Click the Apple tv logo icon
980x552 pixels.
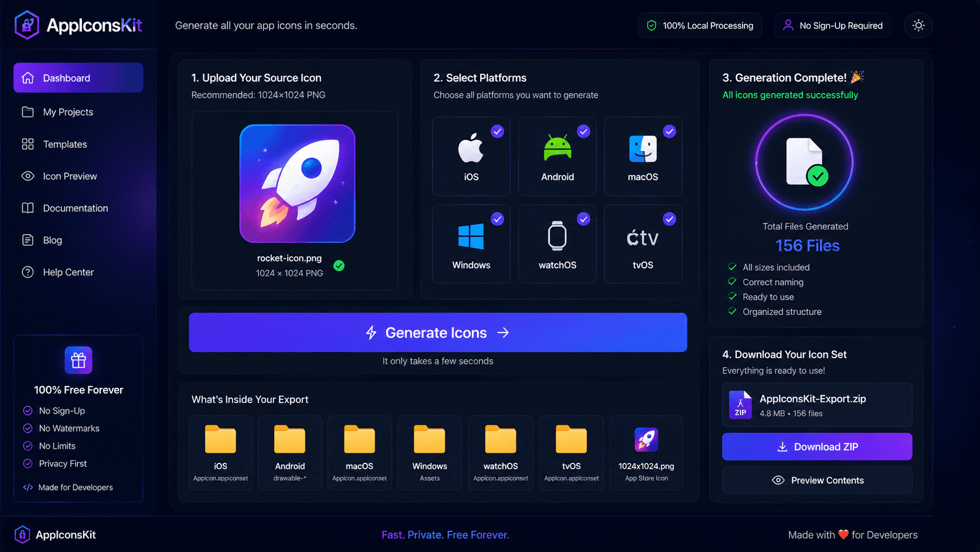(x=642, y=238)
